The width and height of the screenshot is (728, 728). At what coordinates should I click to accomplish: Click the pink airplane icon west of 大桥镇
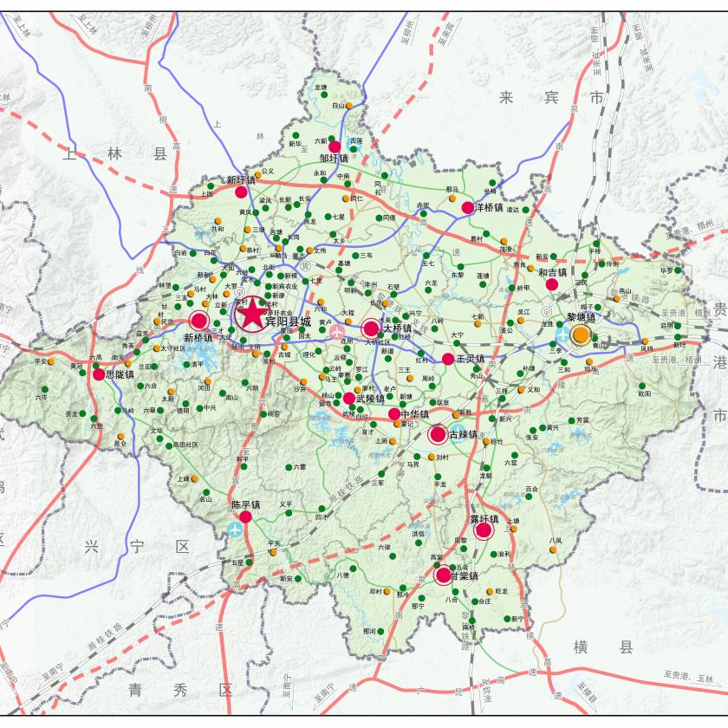pos(337,331)
